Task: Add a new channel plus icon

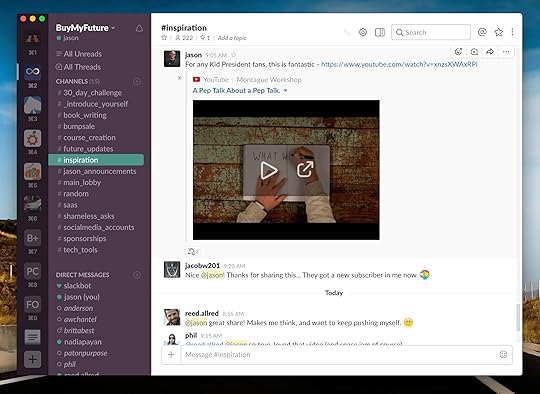Action: [x=137, y=82]
